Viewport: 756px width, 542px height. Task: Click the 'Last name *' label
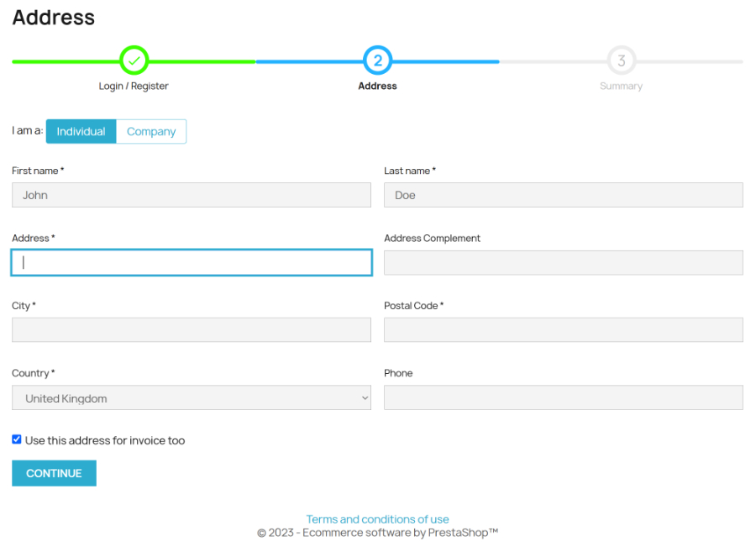410,171
